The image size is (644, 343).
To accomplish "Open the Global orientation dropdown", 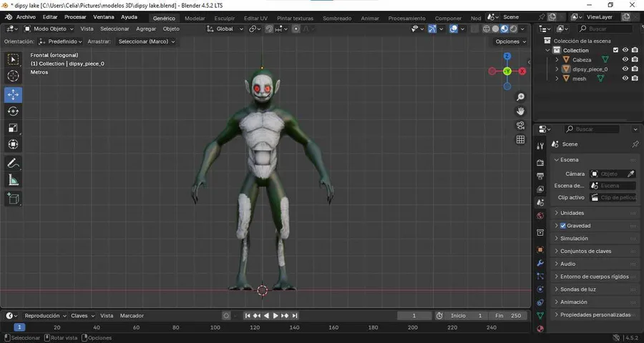I will 225,29.
